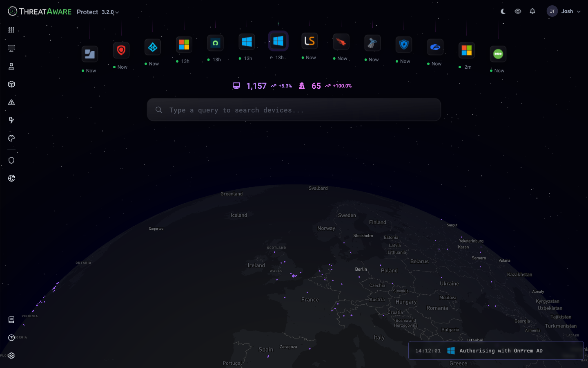
Task: Open the Josh user menu chevron
Action: coord(579,11)
